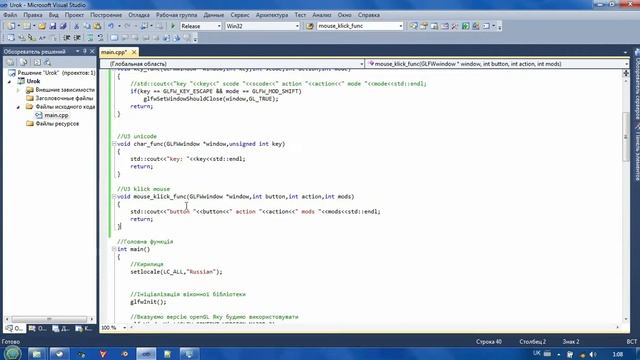Close the main.cpp tab
640x360 pixels.
pyautogui.click(x=133, y=52)
